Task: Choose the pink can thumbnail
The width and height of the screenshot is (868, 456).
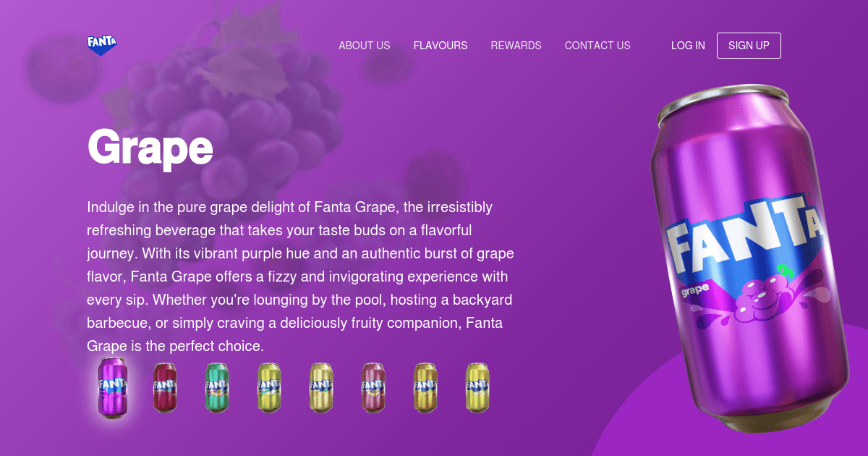Action: [373, 388]
